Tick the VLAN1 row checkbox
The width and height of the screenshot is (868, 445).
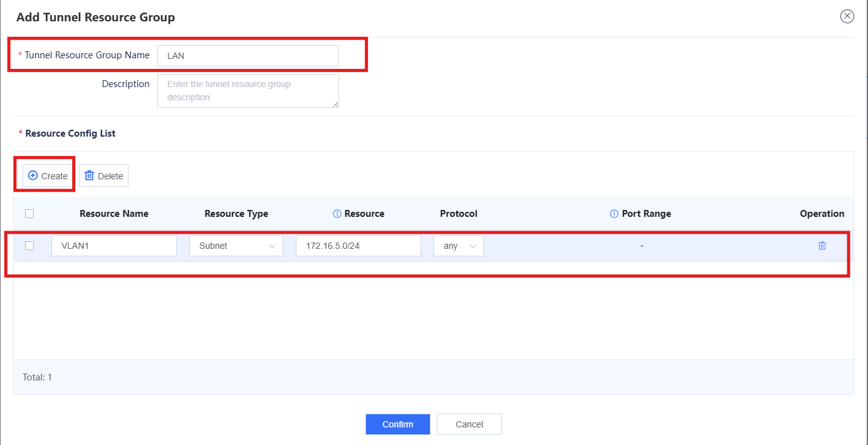29,246
